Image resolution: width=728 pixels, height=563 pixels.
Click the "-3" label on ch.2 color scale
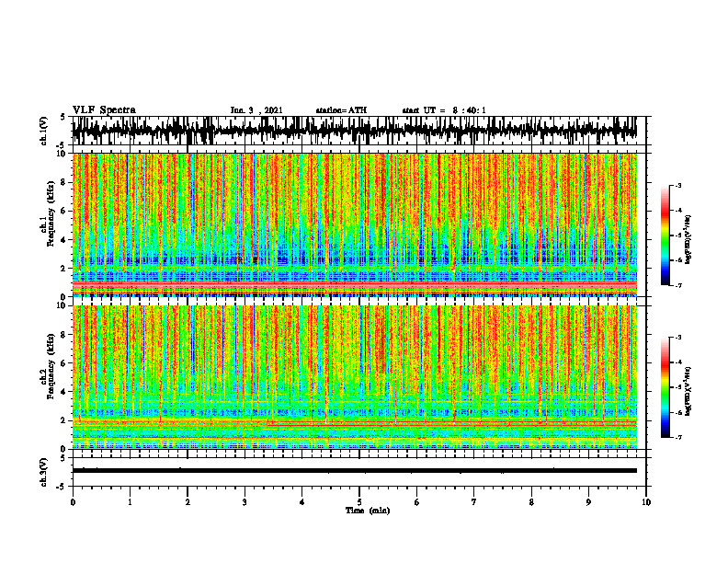678,338
